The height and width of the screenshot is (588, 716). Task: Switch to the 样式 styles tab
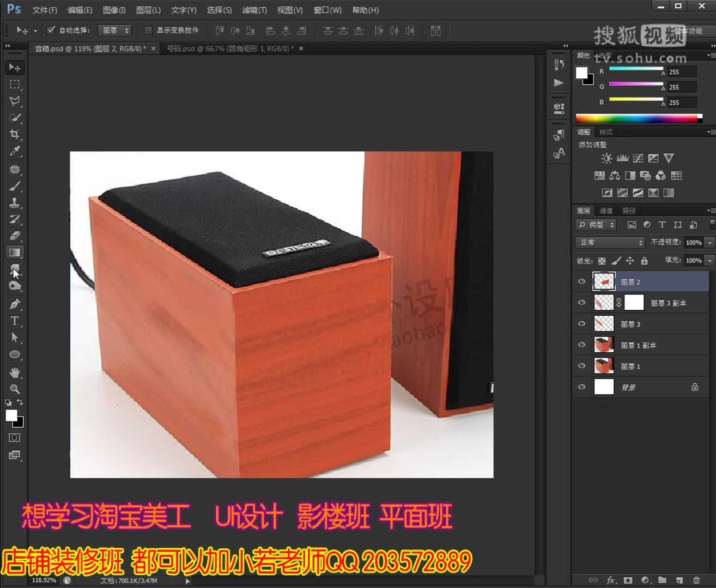pos(606,132)
